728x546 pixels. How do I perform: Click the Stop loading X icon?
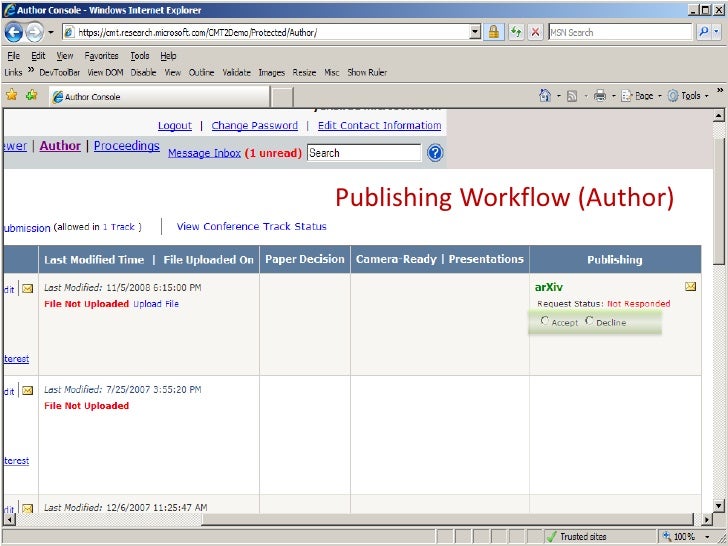[536, 32]
